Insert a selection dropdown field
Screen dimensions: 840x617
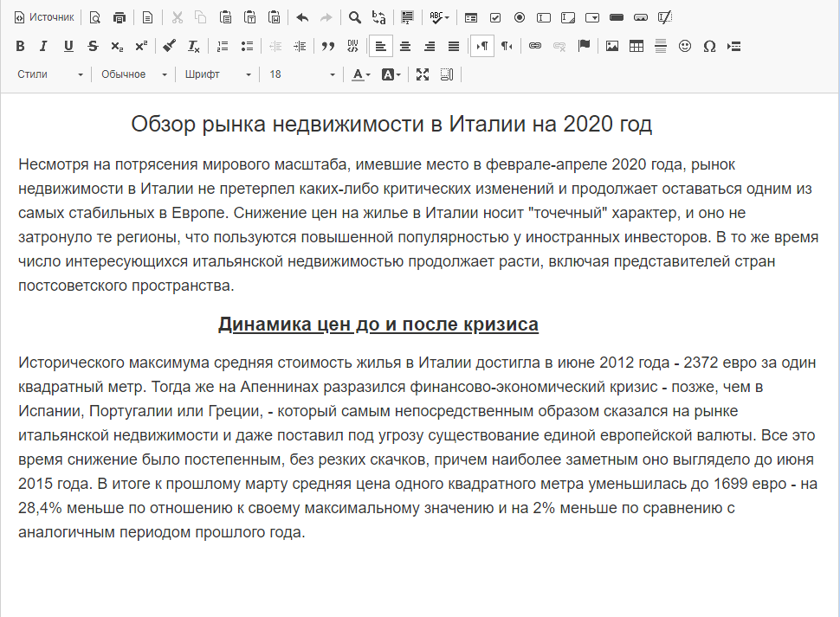coord(592,17)
